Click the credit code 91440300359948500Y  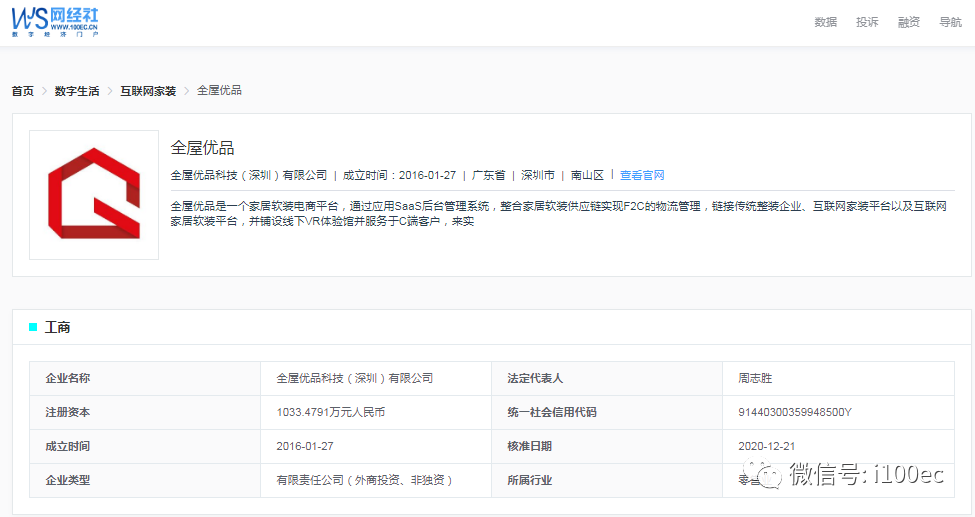794,412
